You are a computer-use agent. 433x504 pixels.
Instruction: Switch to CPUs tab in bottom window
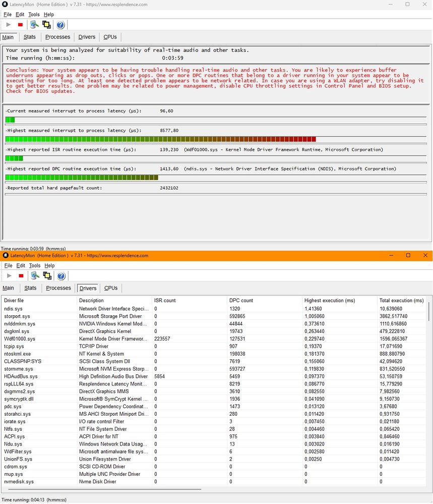point(111,288)
